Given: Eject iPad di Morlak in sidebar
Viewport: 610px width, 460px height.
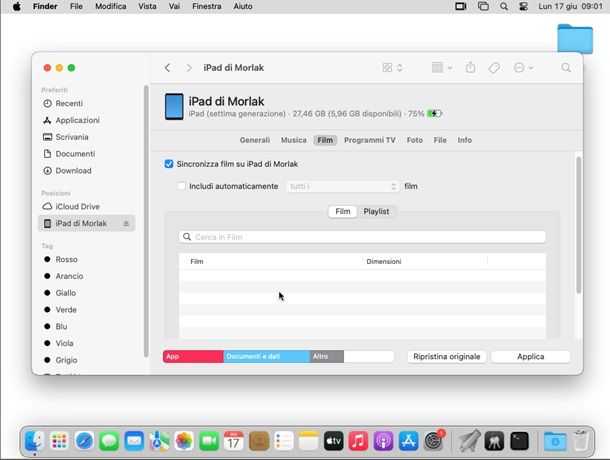Looking at the screenshot, I should pyautogui.click(x=126, y=223).
